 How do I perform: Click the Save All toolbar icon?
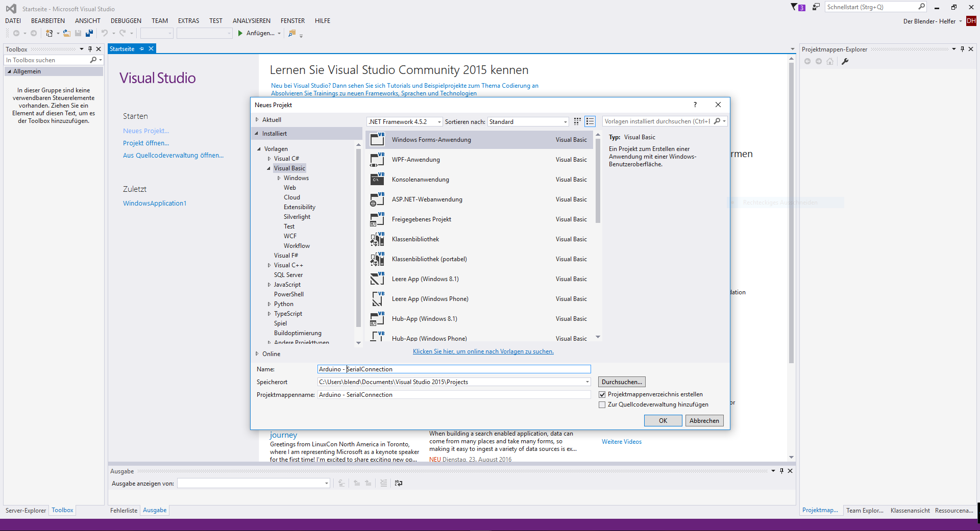(x=89, y=33)
